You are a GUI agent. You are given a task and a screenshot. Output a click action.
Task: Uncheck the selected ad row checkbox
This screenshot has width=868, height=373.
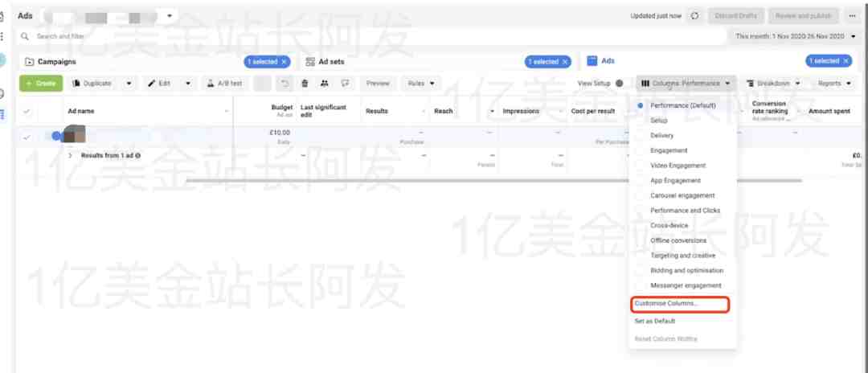(27, 137)
